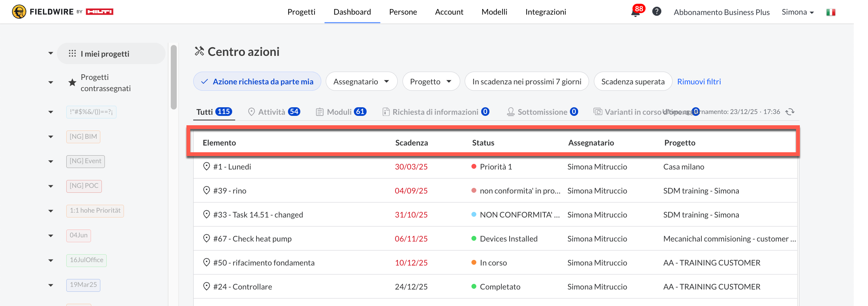Click the help question mark icon
This screenshot has height=306, width=868.
click(x=656, y=12)
